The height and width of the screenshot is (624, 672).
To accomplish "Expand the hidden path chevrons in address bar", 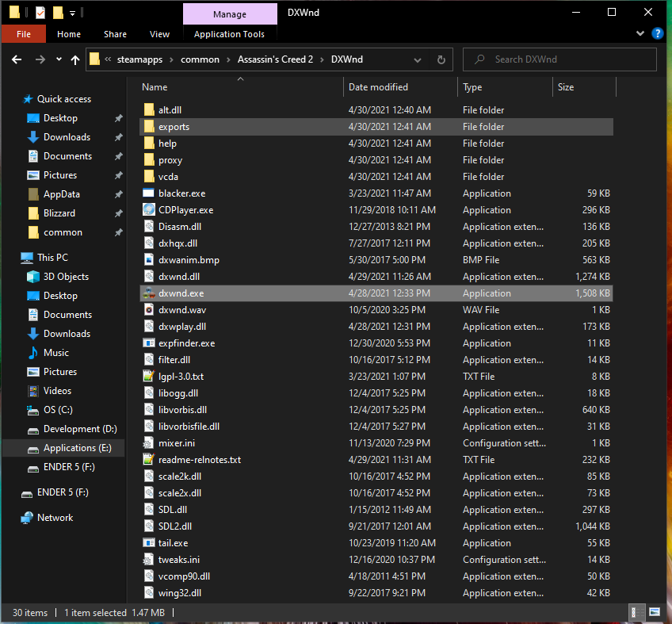I will coord(108,59).
